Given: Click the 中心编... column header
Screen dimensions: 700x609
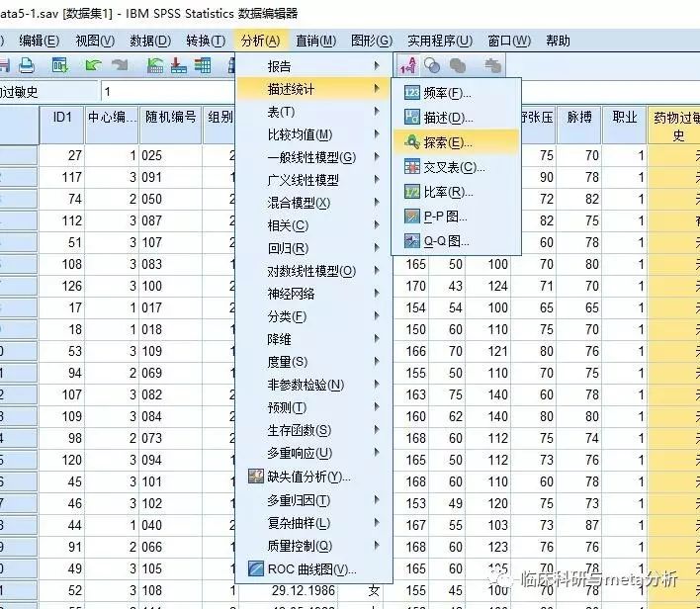Looking at the screenshot, I should coord(112,125).
